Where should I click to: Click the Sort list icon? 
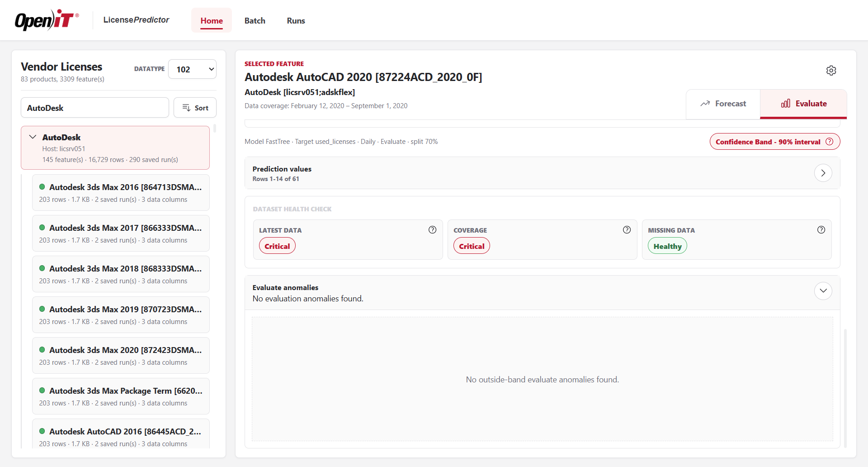click(x=186, y=108)
